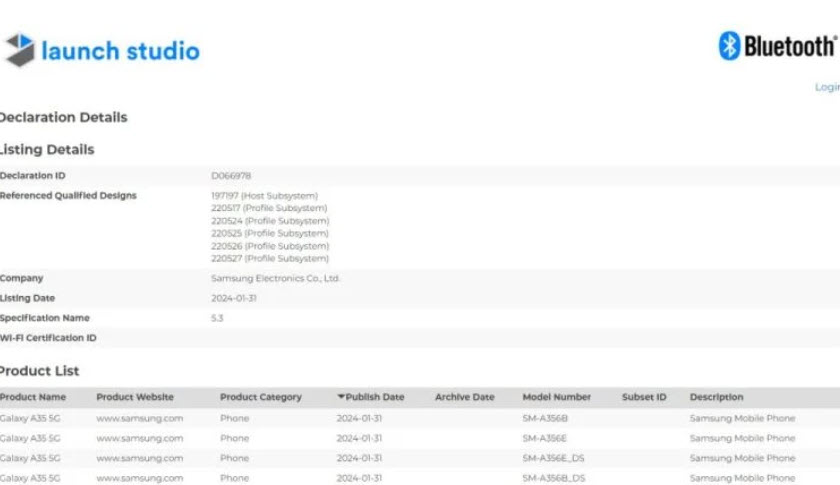Image resolution: width=840 pixels, height=485 pixels.
Task: Sort by Description column header
Action: point(716,397)
